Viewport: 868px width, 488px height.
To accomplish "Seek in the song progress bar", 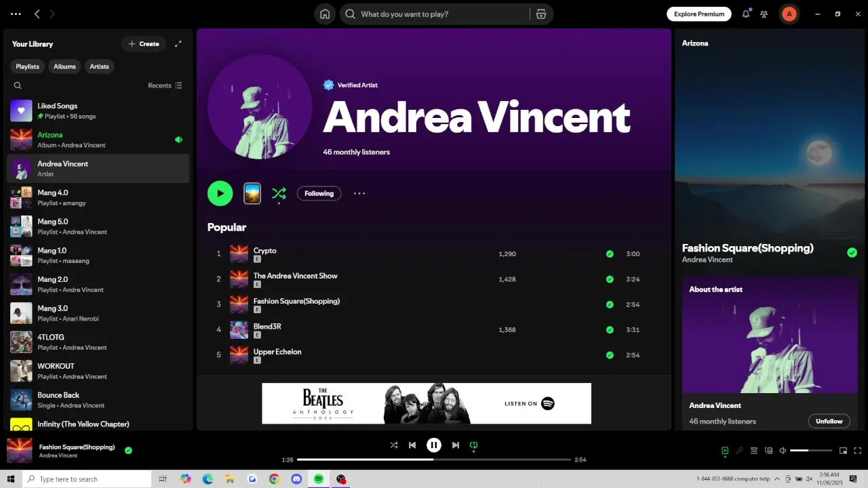I will 434,460.
